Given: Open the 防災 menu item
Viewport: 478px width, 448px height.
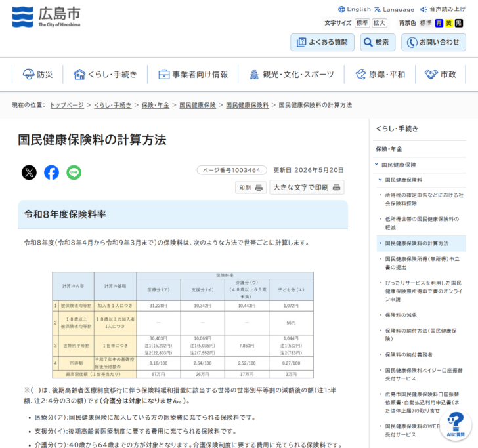Looking at the screenshot, I should point(38,74).
